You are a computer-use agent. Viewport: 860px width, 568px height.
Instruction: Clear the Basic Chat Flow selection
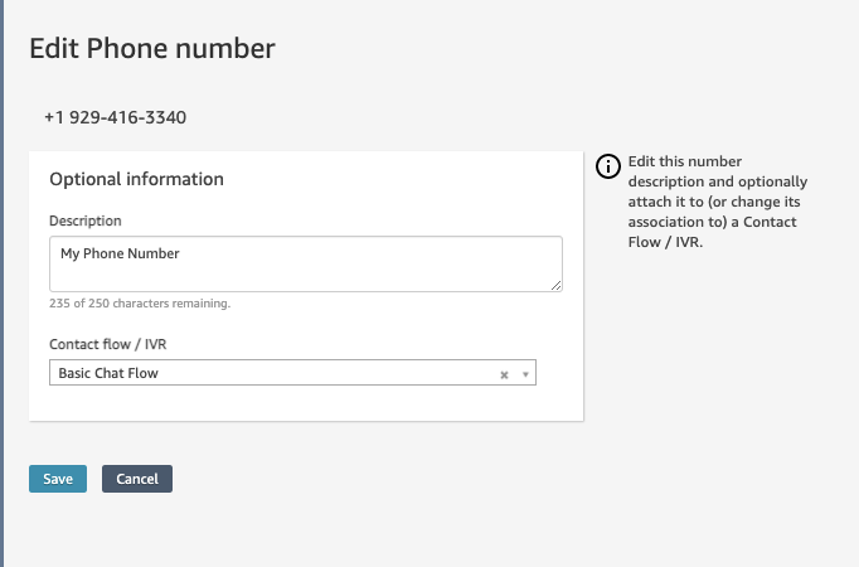504,375
